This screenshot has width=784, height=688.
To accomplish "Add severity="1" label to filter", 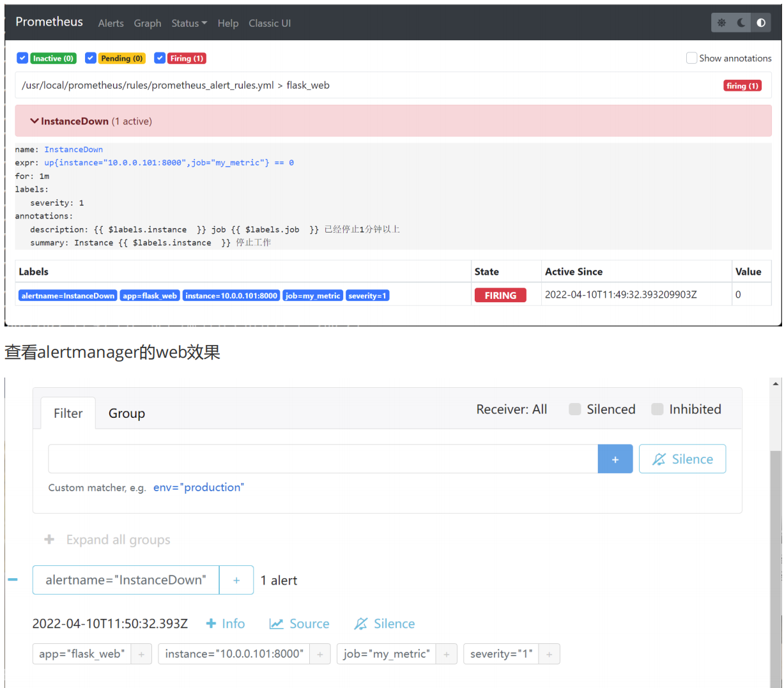I will pos(549,654).
